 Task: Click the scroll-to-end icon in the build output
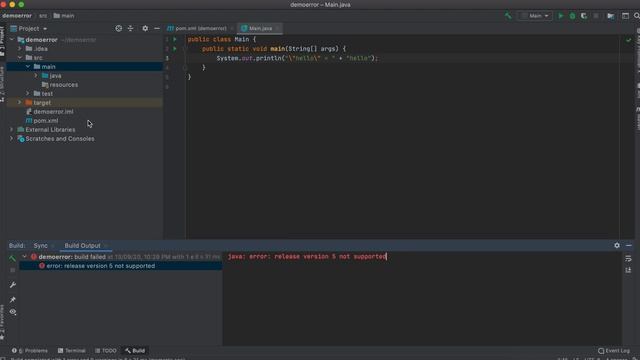pyautogui.click(x=628, y=270)
